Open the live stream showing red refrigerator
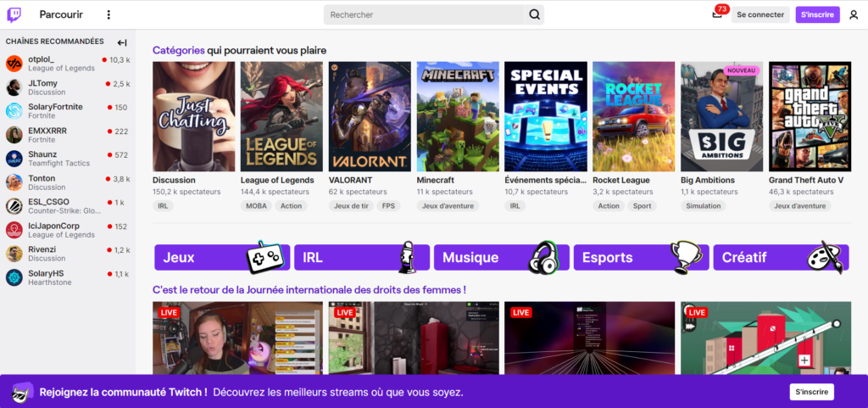Image resolution: width=868 pixels, height=408 pixels. point(414,338)
